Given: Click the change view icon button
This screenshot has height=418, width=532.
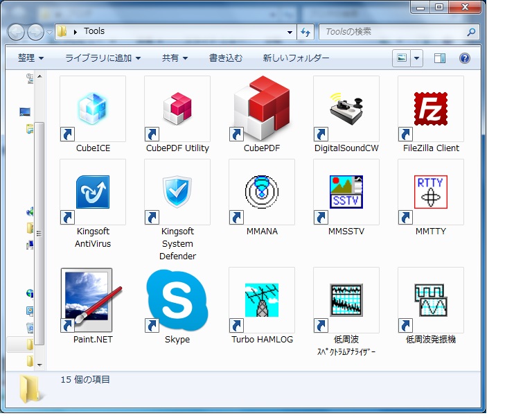Looking at the screenshot, I should click(x=401, y=58).
